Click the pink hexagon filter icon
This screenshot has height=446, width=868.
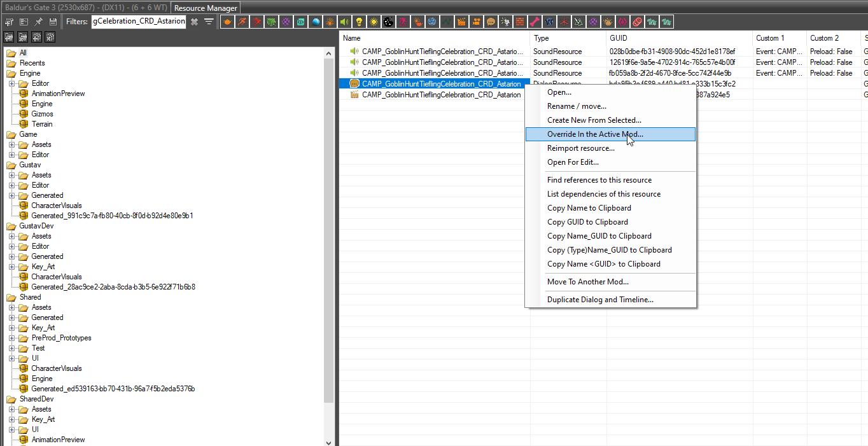622,22
